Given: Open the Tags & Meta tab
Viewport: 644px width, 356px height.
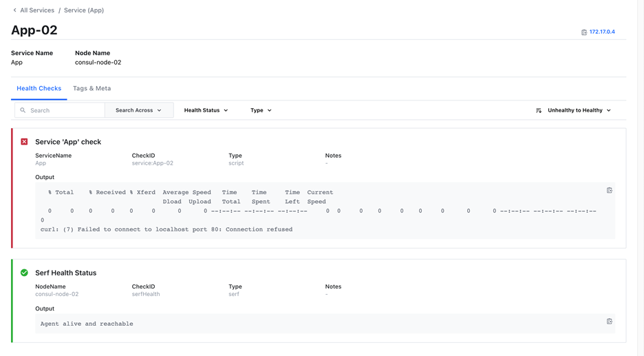Looking at the screenshot, I should click(x=92, y=89).
